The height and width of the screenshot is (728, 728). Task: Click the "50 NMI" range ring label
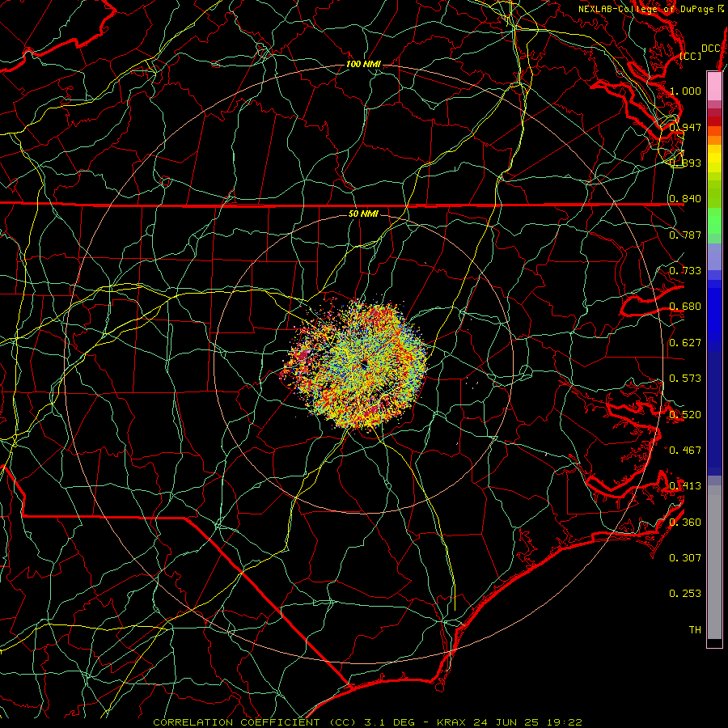tap(363, 214)
